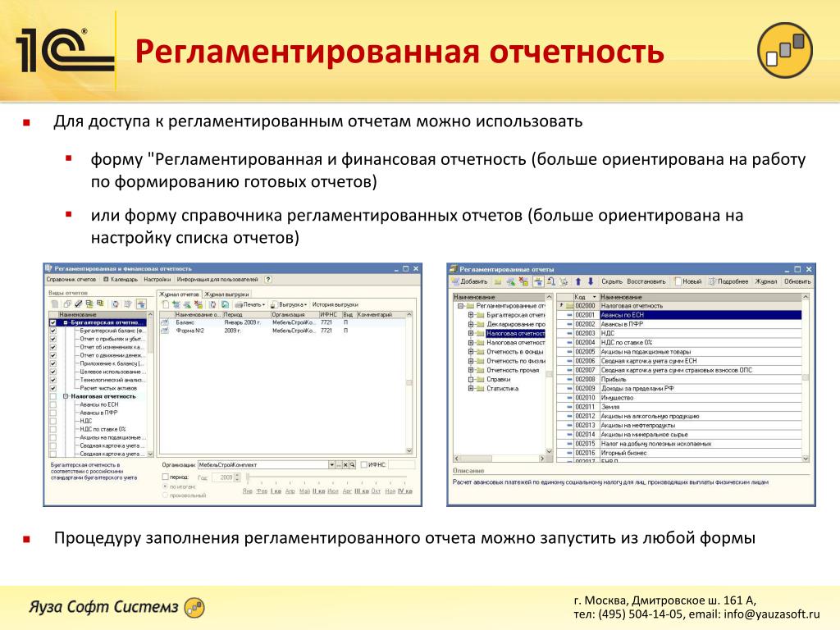Uncheck Бухгалтерский баланс checkbox
This screenshot has width=840, height=630.
[52, 331]
